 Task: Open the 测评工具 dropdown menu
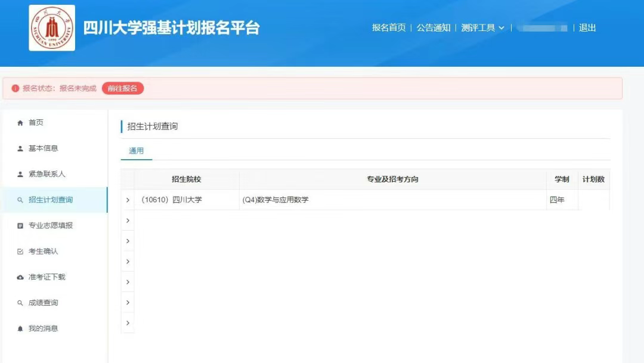[482, 27]
